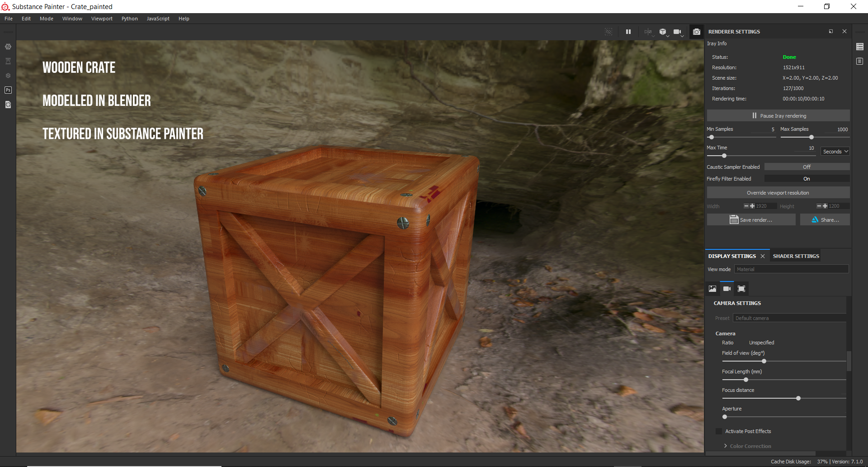Click the Max Samples value 1000

(842, 129)
